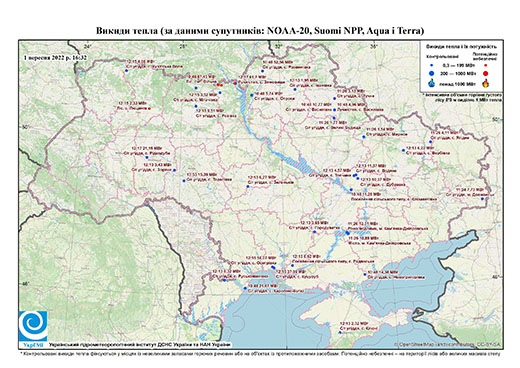Screen dimensions: 520x368
Task: Select the blue marker labeled 10,37 МВт
Action: pos(358,179)
